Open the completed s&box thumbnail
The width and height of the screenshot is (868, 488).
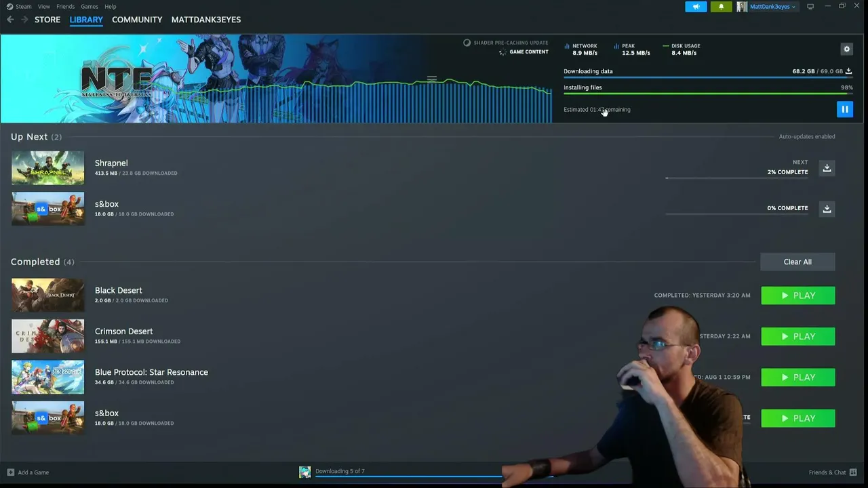click(x=47, y=418)
